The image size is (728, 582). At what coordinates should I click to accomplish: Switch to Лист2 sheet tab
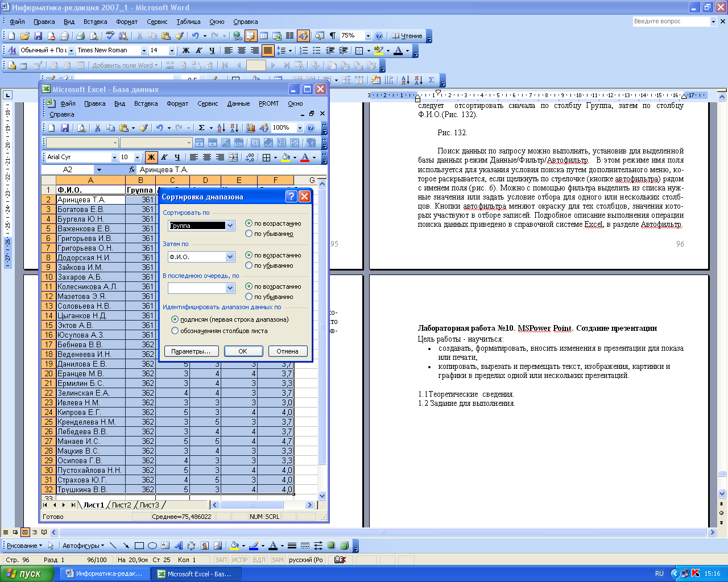[x=121, y=505]
